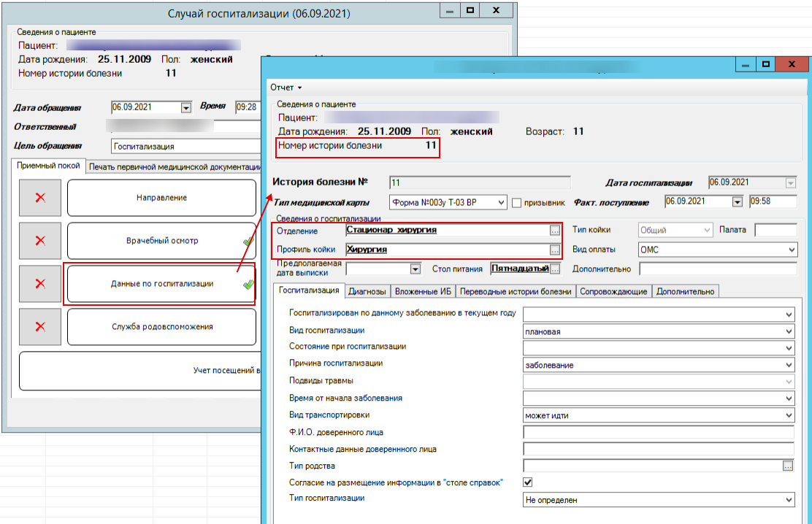The height and width of the screenshot is (524, 812).
Task: Open the Профиль койки lookup ellipsis button
Action: pyautogui.click(x=555, y=250)
